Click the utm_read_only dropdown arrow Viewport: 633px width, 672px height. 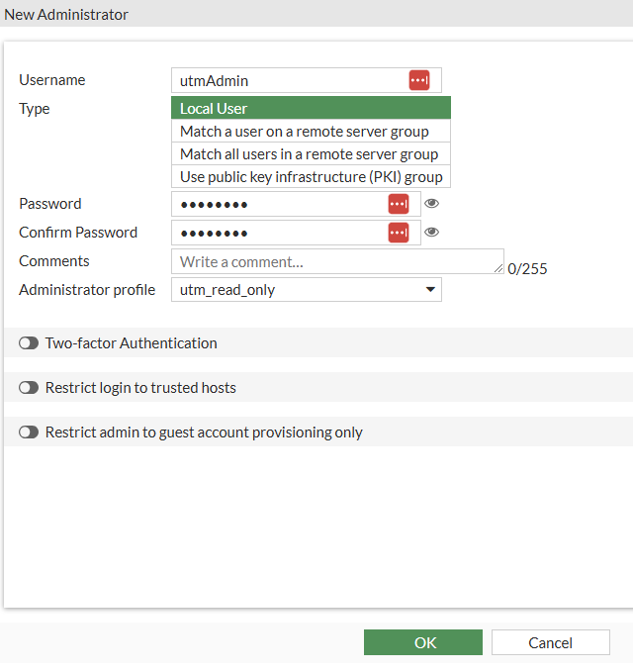click(430, 290)
